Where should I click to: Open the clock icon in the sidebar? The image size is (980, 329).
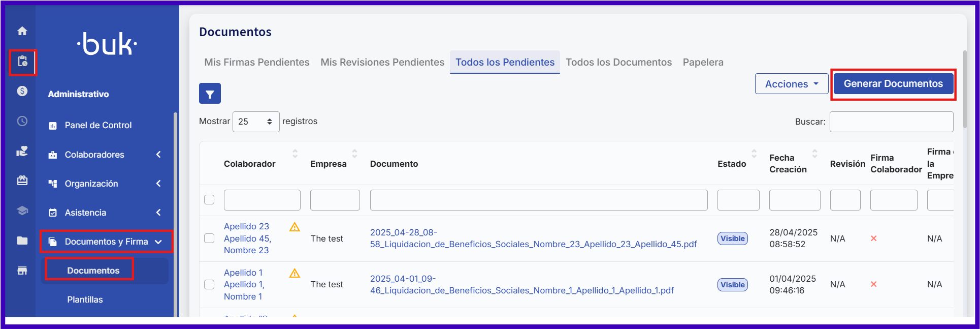(22, 121)
